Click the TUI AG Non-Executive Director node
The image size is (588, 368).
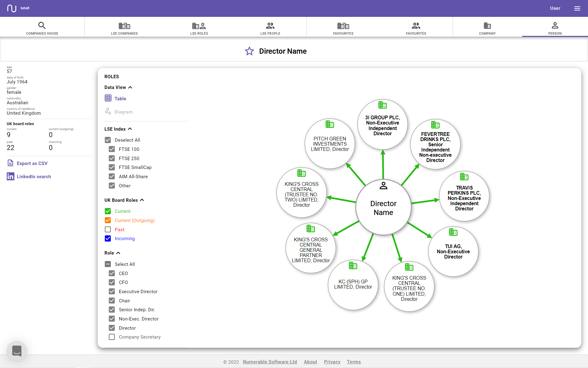(x=453, y=251)
